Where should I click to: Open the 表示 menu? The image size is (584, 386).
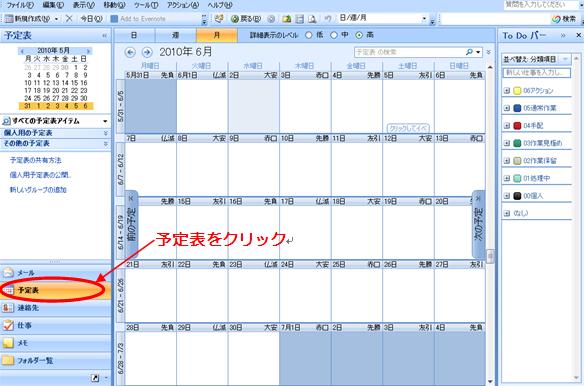click(83, 5)
